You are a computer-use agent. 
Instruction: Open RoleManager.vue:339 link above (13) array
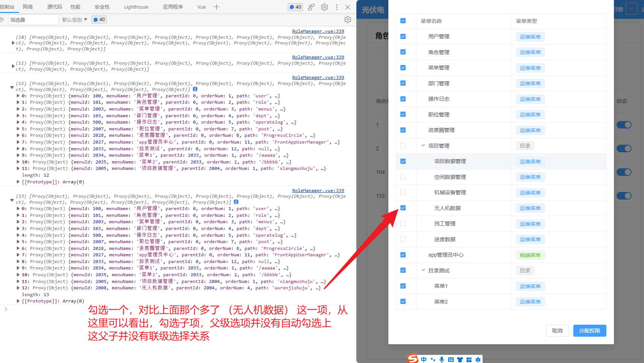click(x=318, y=191)
